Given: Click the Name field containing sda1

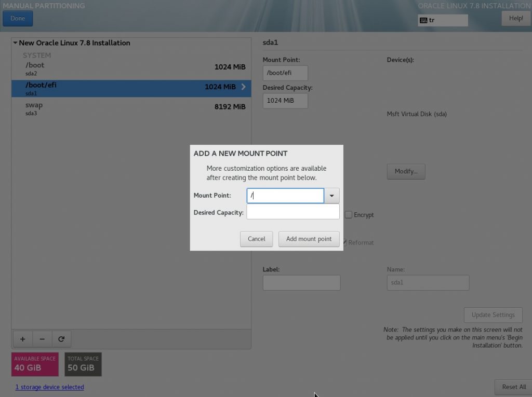Looking at the screenshot, I should pos(428,283).
